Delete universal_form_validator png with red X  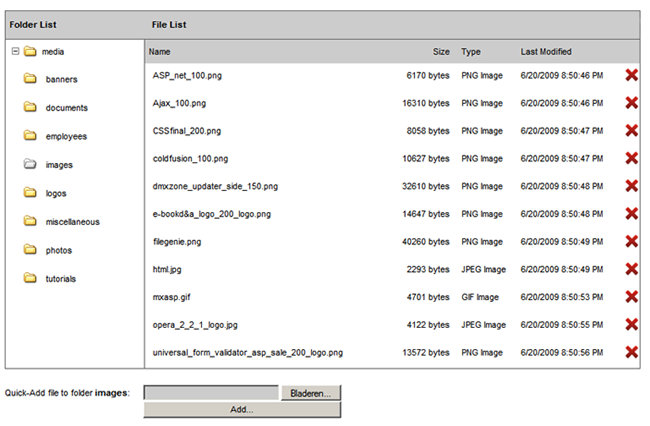click(x=631, y=352)
